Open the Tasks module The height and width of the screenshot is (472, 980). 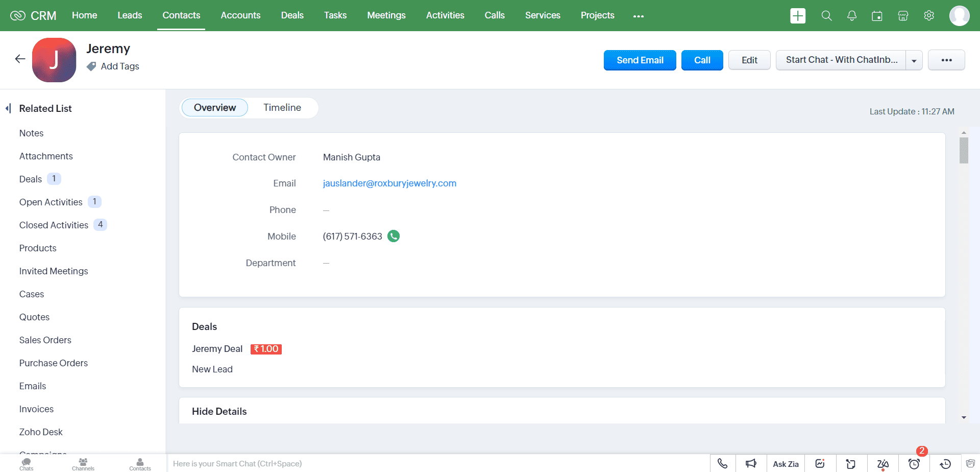pyautogui.click(x=335, y=15)
